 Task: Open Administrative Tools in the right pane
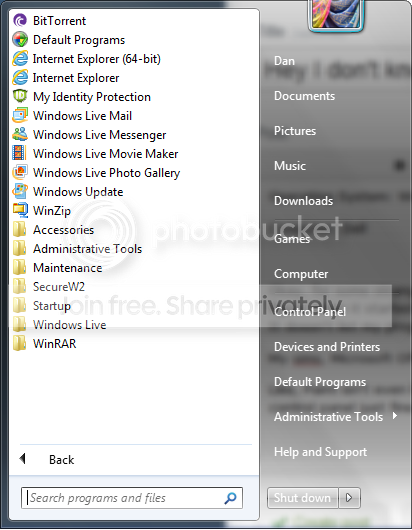(329, 417)
